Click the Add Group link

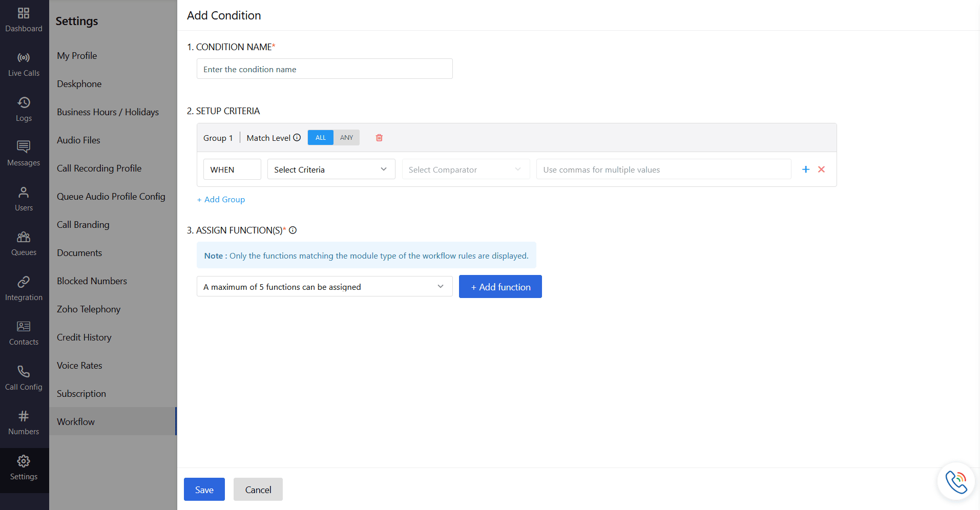click(x=221, y=200)
